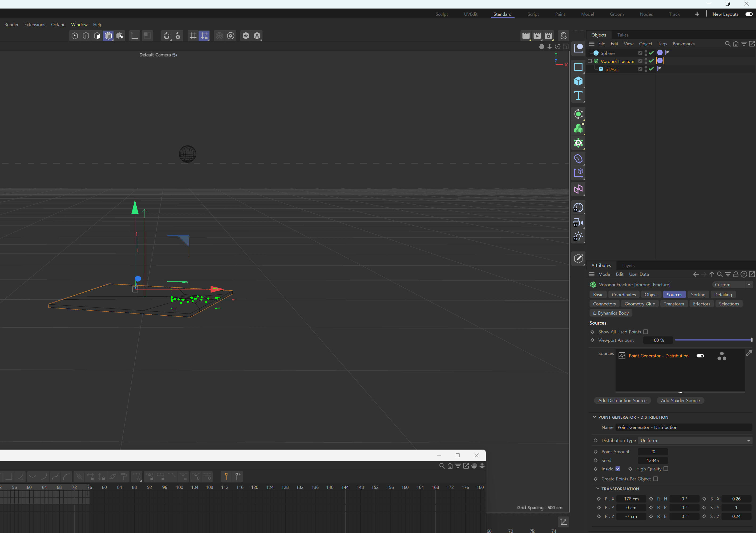Screen dimensions: 756x533
Task: Collapse POINT GENERATOR - DISTRIBUTION section
Action: coord(595,417)
